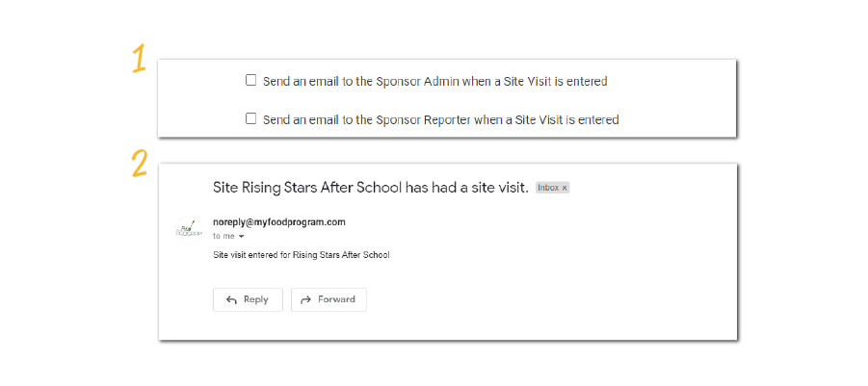
Task: Expand recipient details arrow beside 'to me'
Action: tap(242, 236)
